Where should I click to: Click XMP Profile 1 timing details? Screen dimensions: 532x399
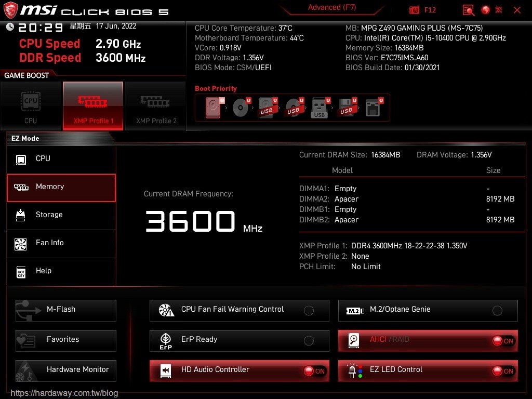409,246
